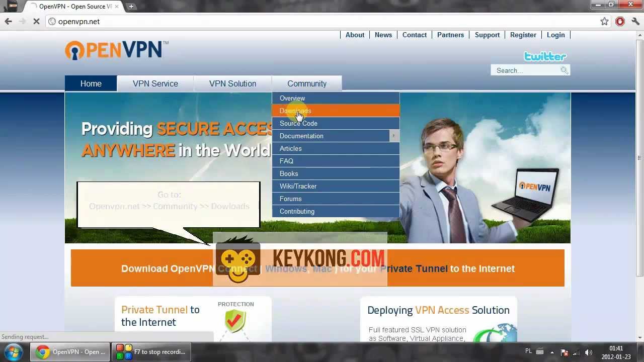Click the Partners link
This screenshot has width=644, height=362.
click(450, 35)
